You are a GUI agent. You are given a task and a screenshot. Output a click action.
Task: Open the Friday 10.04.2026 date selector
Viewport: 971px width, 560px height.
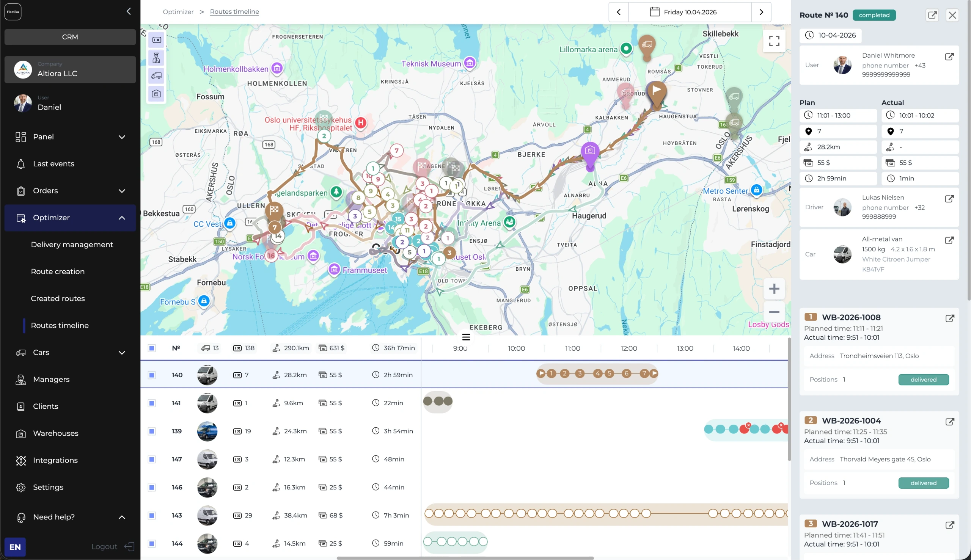pos(690,12)
